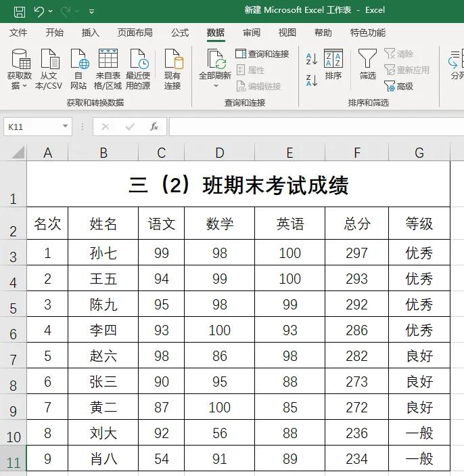The width and height of the screenshot is (464, 476).
Task: Switch to the 公式 ribbon tab
Action: point(180,33)
